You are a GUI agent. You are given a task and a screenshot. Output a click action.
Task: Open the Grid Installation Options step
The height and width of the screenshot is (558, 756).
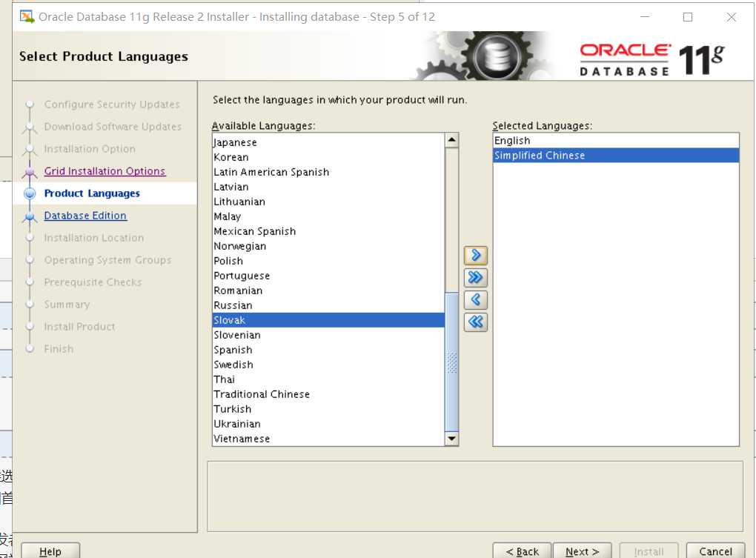105,171
